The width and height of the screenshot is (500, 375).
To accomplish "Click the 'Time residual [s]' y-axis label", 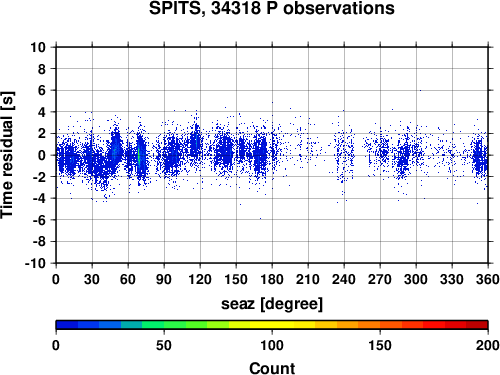I will tap(8, 155).
